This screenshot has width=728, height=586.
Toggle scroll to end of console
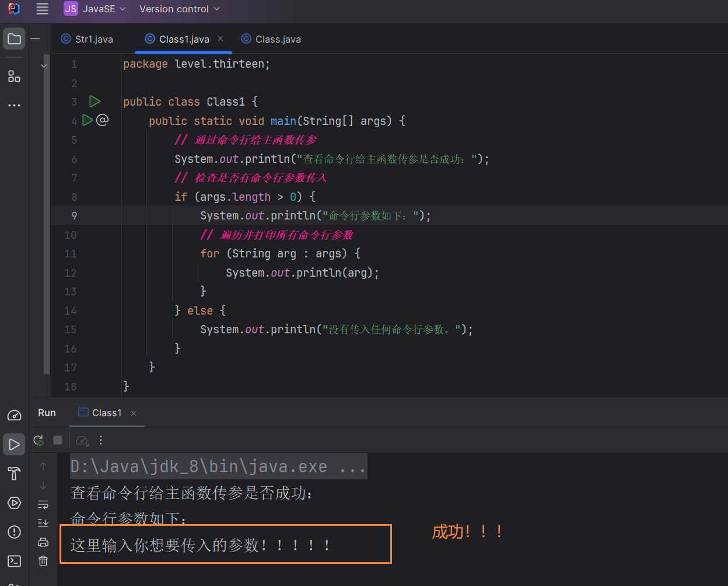[x=43, y=523]
